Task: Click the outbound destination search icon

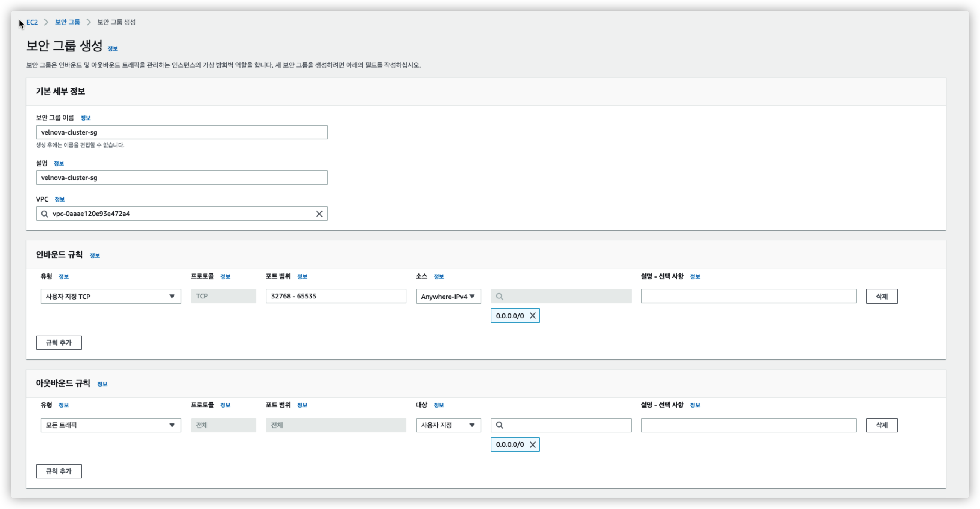Action: [500, 425]
